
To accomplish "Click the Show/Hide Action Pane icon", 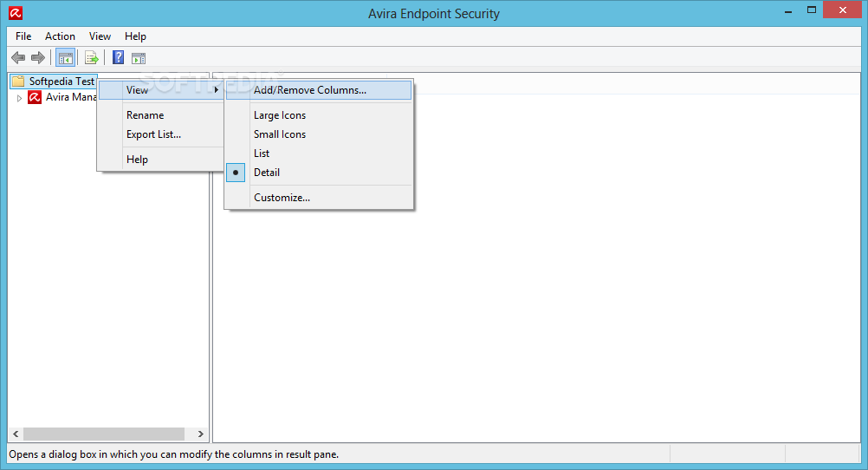I will click(139, 58).
